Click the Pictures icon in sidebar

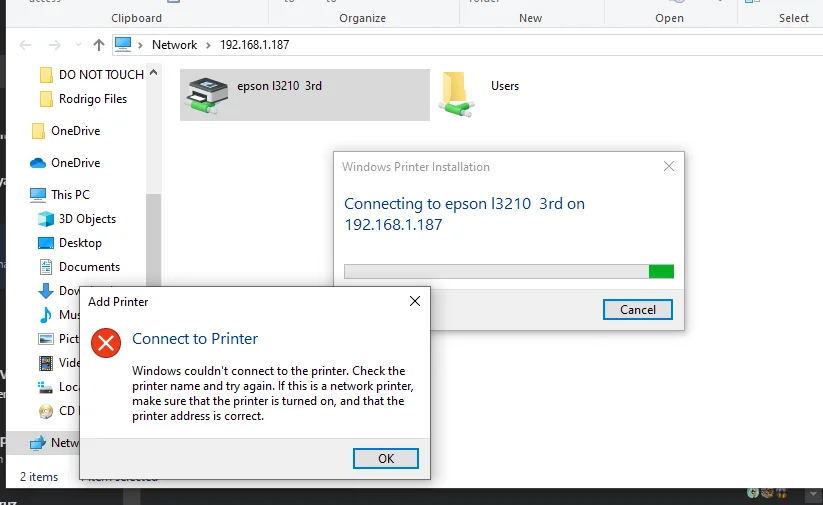click(46, 339)
